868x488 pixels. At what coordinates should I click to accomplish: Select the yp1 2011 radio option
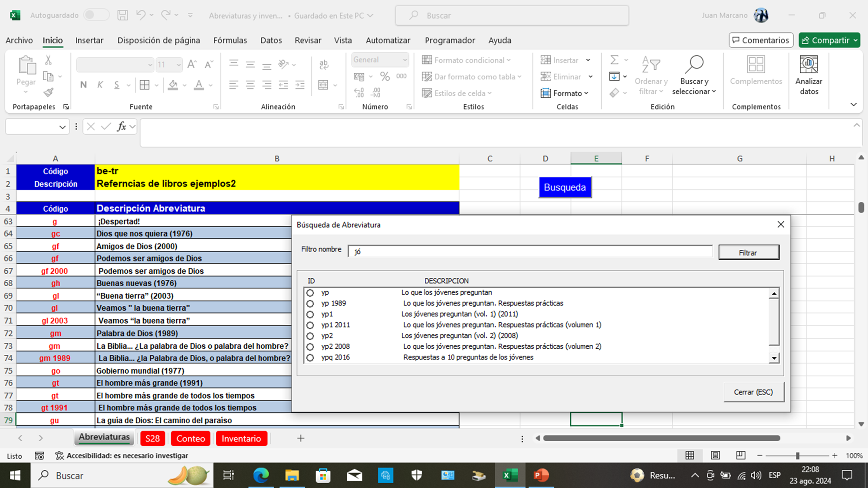point(310,325)
